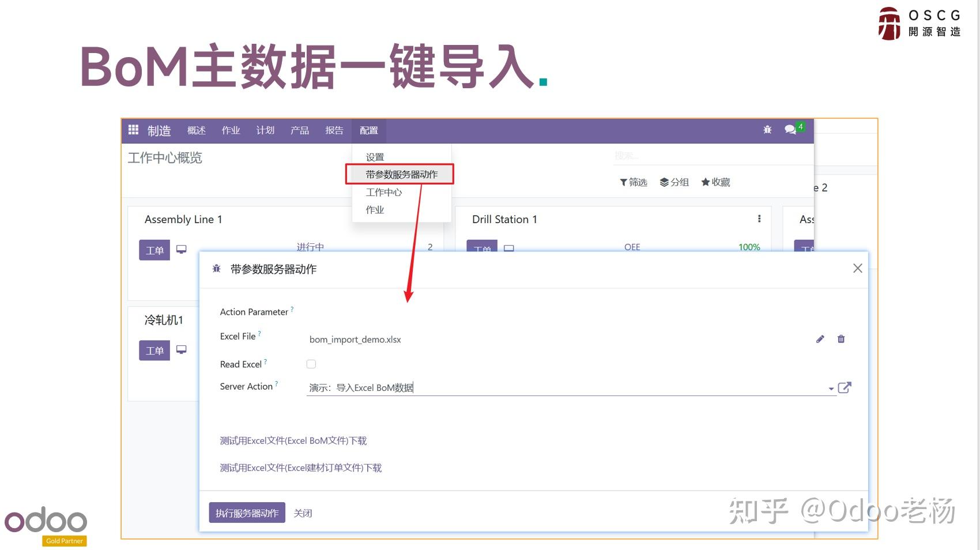Select 带参数服务器动作 from 配置 menu

click(400, 174)
